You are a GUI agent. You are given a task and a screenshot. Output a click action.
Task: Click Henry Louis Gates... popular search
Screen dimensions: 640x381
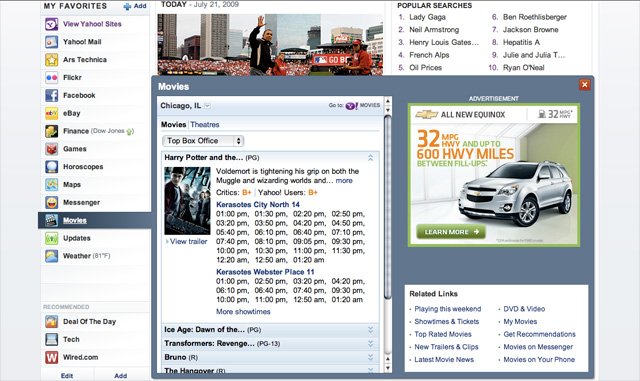click(x=444, y=42)
